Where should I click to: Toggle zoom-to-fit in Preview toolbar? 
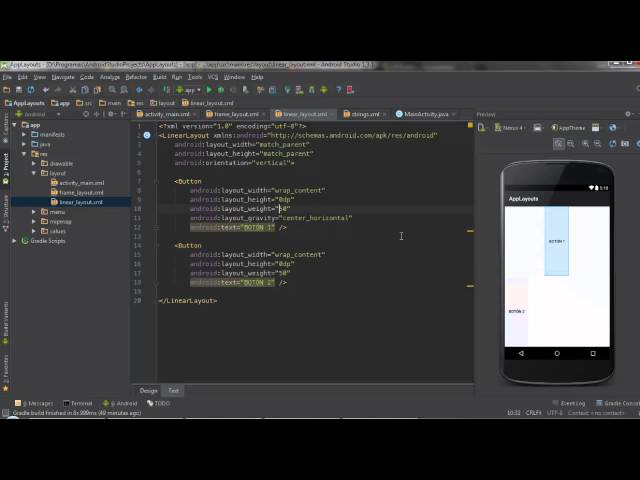pos(558,144)
